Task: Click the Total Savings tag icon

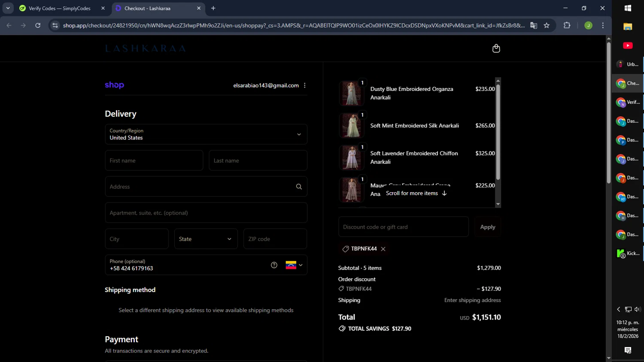Action: click(x=342, y=329)
